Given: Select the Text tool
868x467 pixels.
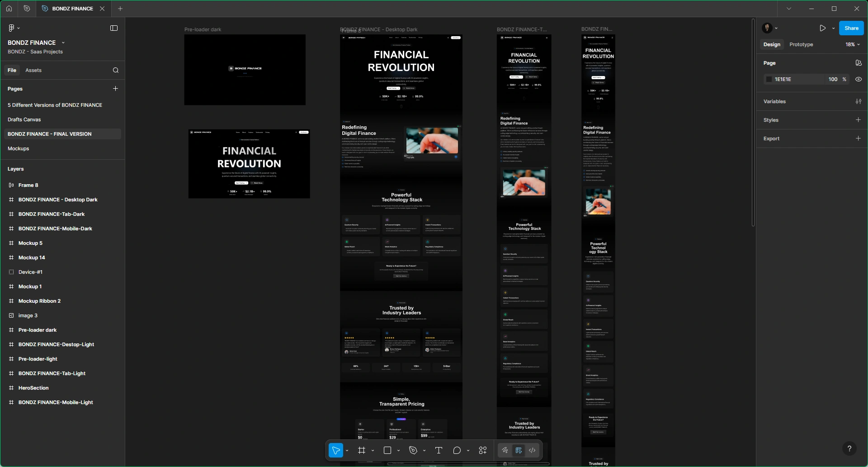Looking at the screenshot, I should point(438,450).
